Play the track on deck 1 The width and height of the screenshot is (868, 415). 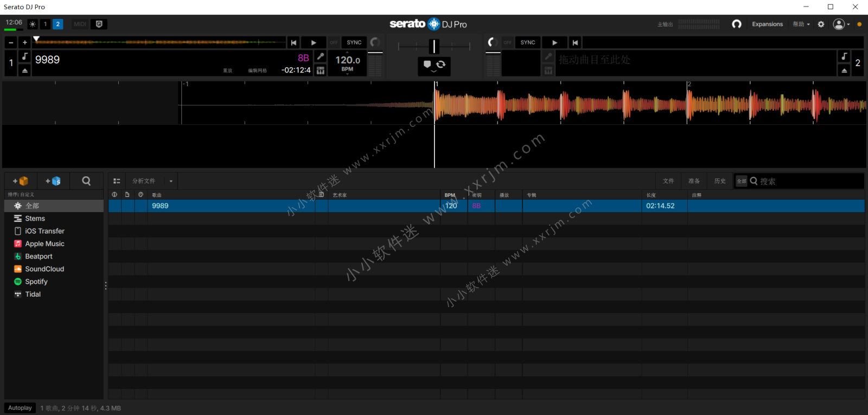coord(314,42)
